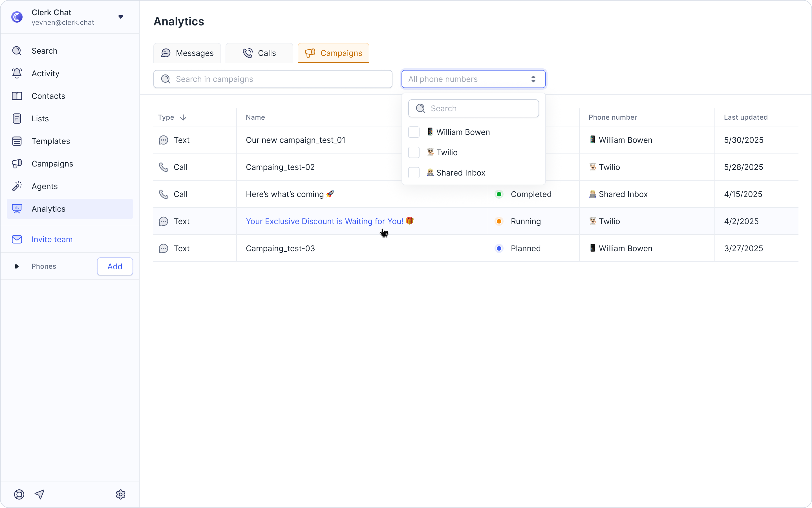Check the William Bowen checkbox

click(414, 132)
